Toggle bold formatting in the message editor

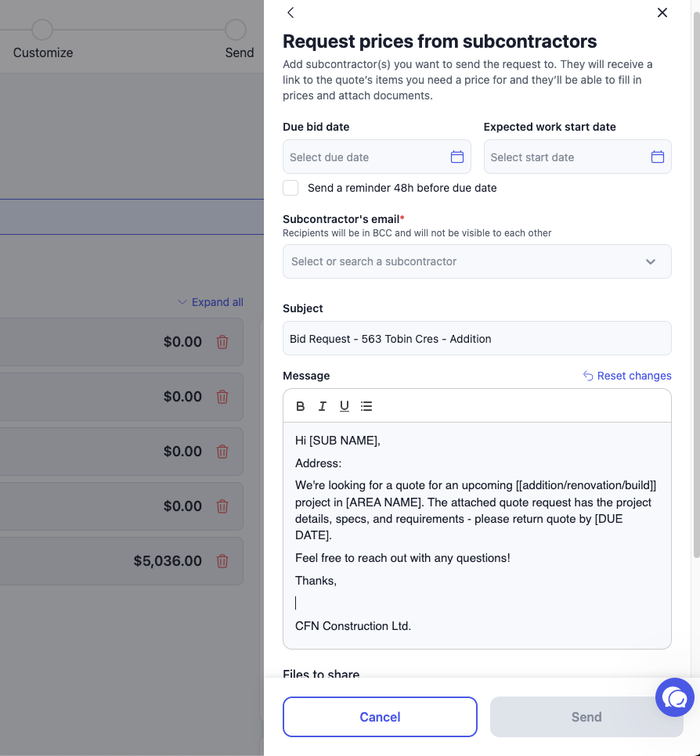pyautogui.click(x=300, y=406)
